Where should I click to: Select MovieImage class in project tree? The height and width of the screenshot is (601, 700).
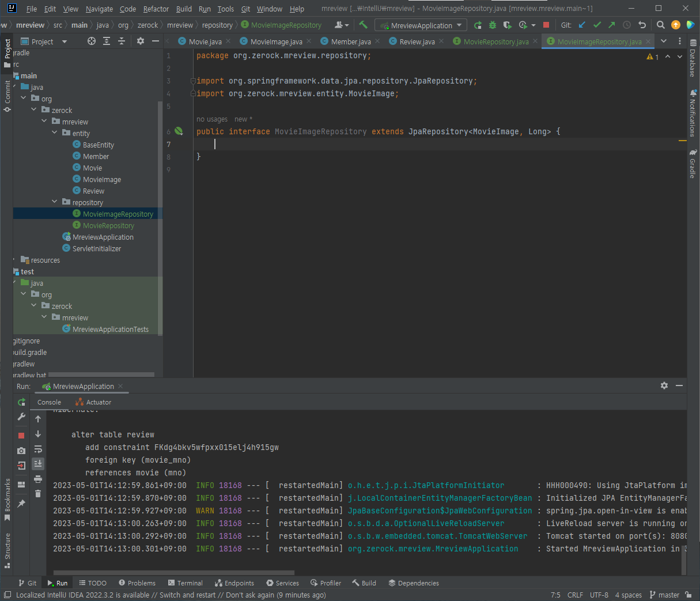[x=101, y=179]
